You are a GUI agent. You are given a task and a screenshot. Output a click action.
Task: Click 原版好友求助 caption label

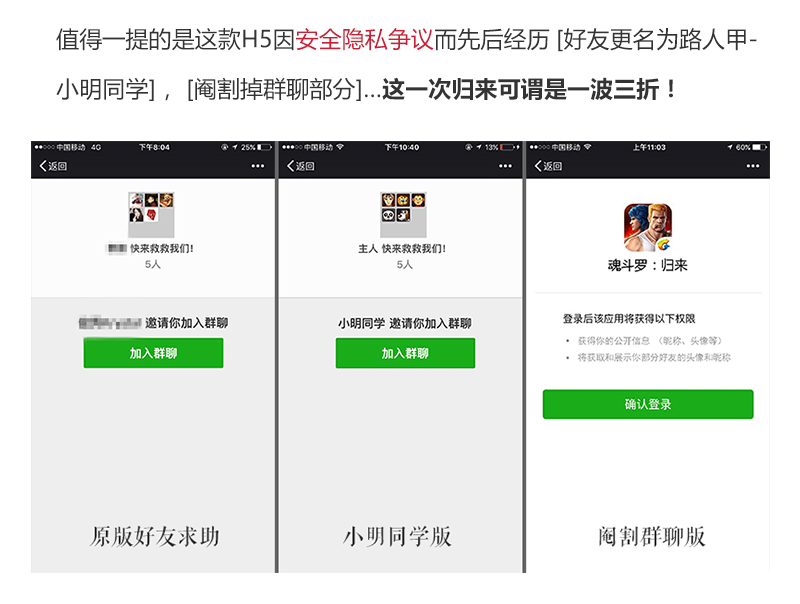155,537
